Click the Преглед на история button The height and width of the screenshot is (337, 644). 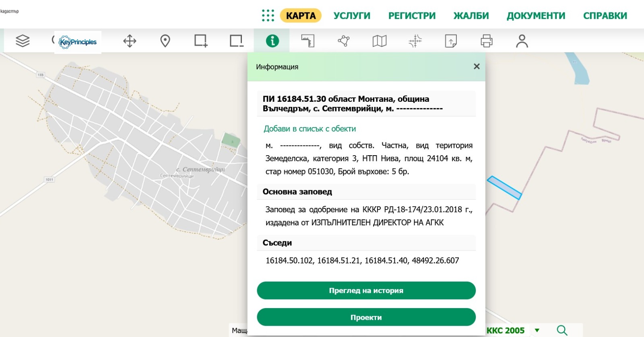[x=366, y=290]
